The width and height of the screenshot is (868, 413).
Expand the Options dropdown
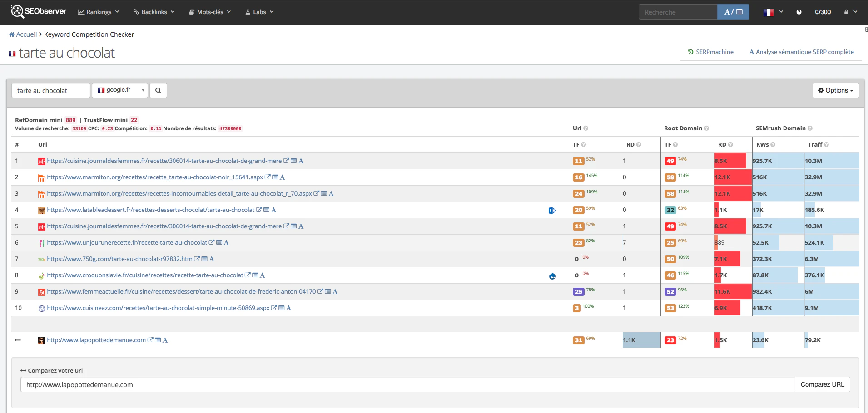(x=836, y=90)
